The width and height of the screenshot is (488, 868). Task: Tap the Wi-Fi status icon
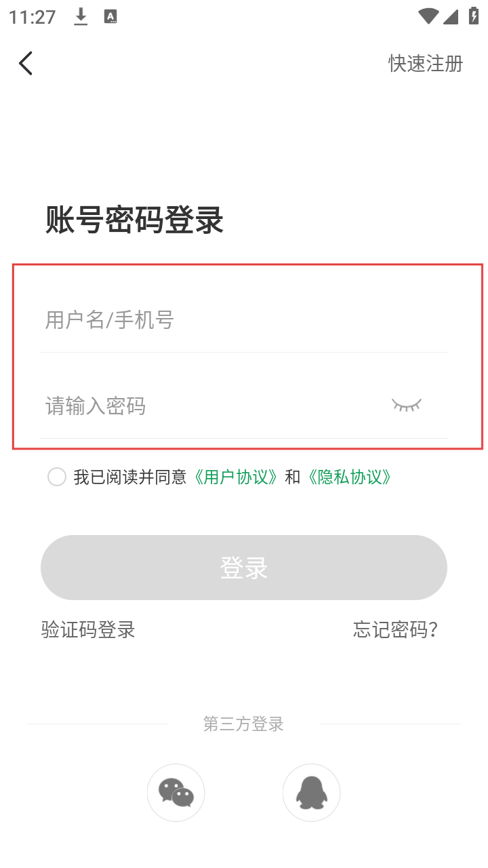click(x=428, y=16)
